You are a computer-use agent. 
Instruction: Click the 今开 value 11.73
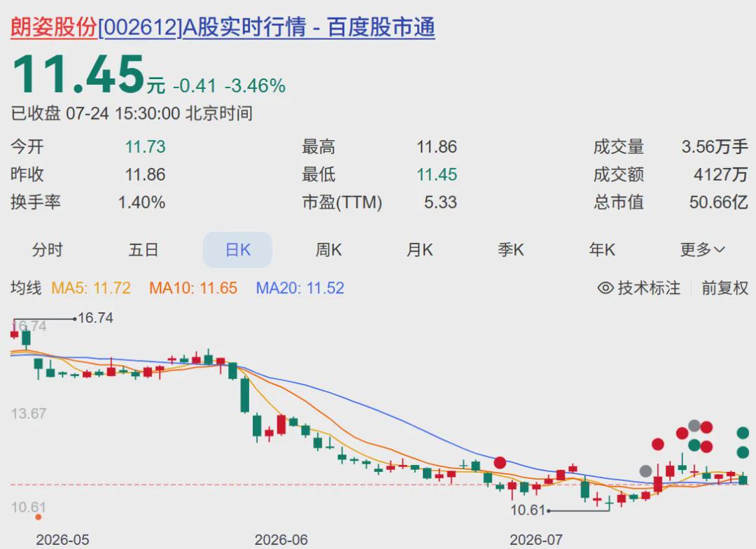click(x=145, y=146)
